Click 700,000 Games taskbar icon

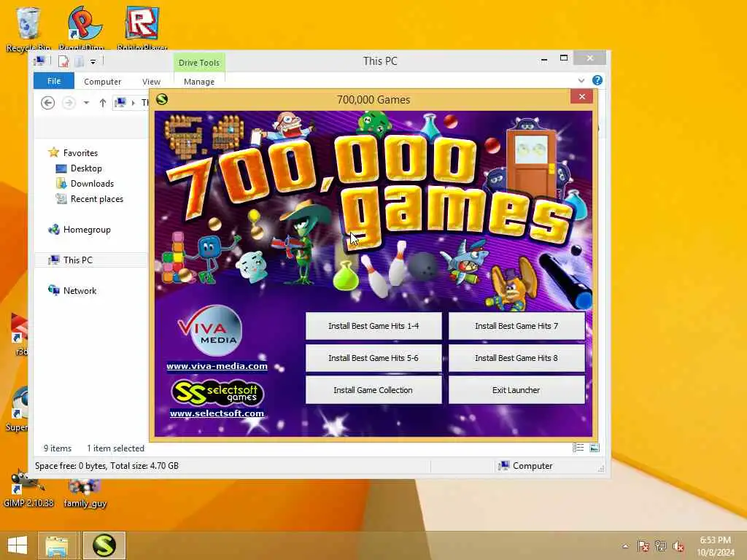tap(104, 545)
